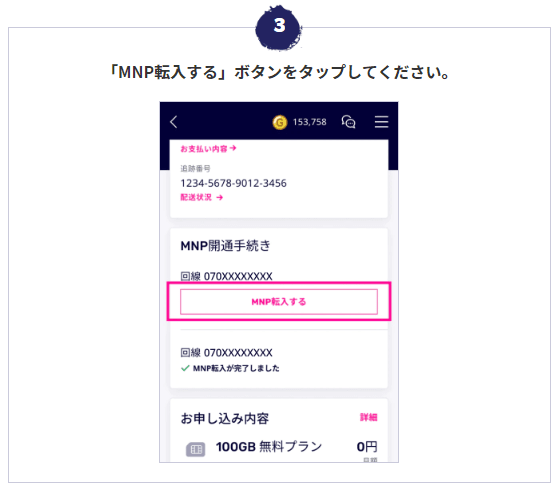The height and width of the screenshot is (483, 557).
Task: Click tracking number 1234-5678-9012-3456
Action: coord(233,183)
